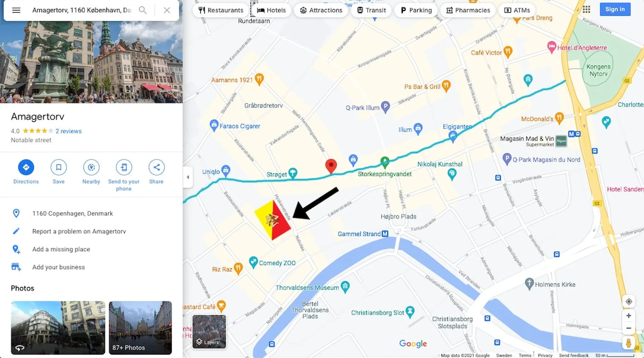Zoom out with the minus button
Image resolution: width=644 pixels, height=358 pixels.
pyautogui.click(x=629, y=328)
